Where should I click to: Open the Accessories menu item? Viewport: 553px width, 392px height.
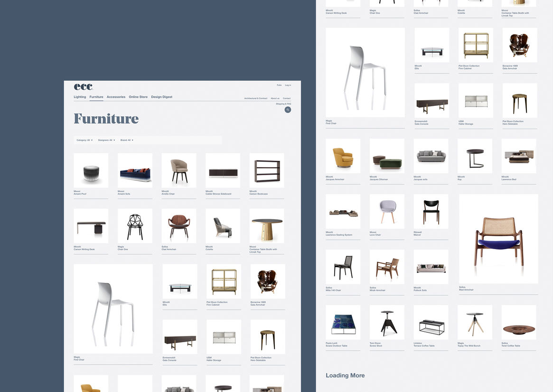point(116,97)
